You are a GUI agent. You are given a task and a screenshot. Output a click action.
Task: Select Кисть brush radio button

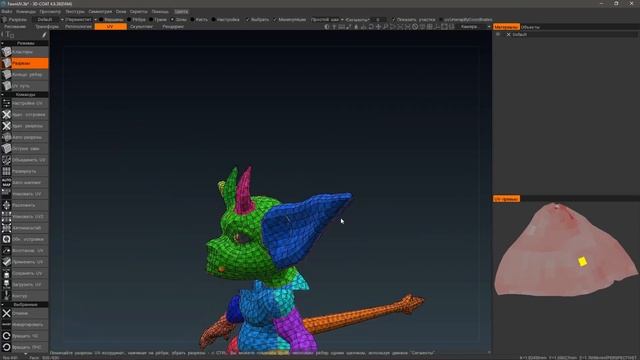(x=192, y=20)
